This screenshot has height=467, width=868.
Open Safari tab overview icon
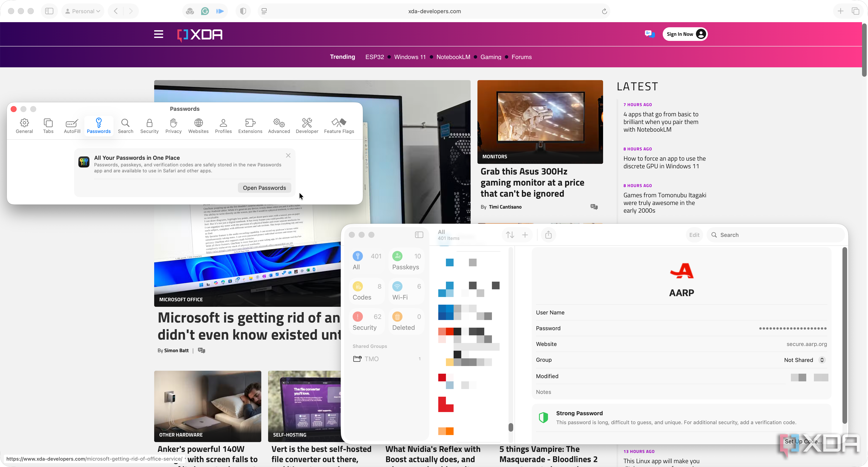855,11
